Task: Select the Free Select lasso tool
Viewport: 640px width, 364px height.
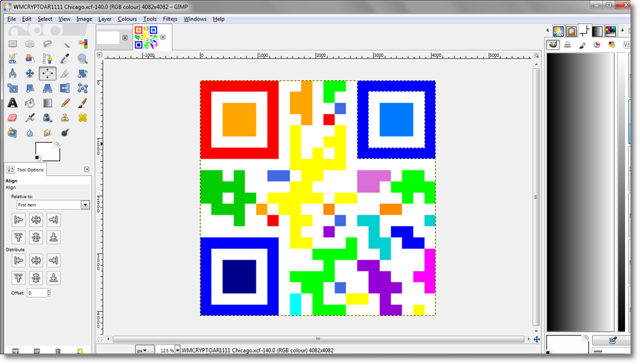Action: pyautogui.click(x=47, y=44)
